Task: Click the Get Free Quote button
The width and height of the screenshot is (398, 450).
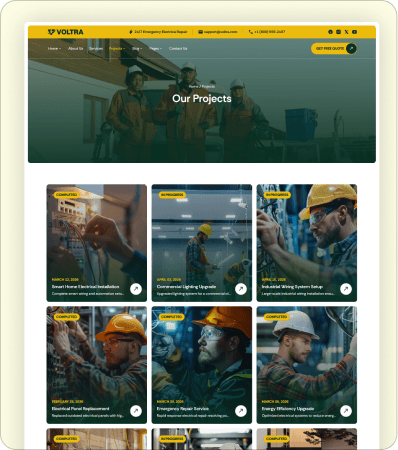Action: pyautogui.click(x=334, y=49)
